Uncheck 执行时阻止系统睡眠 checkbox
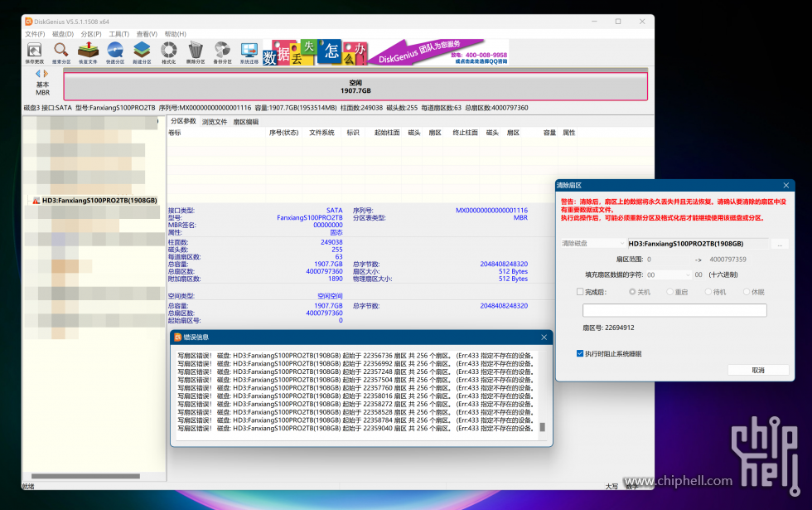This screenshot has width=812, height=510. point(580,353)
